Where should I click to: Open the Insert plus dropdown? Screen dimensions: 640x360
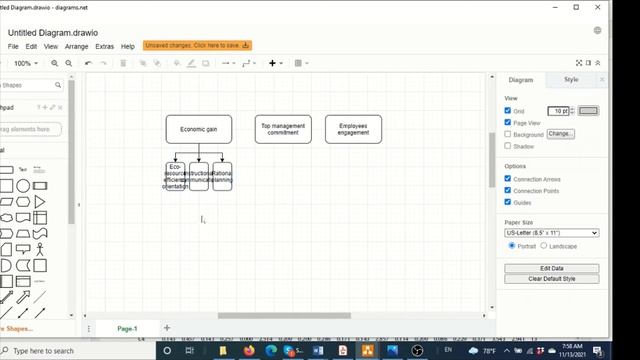pos(276,63)
